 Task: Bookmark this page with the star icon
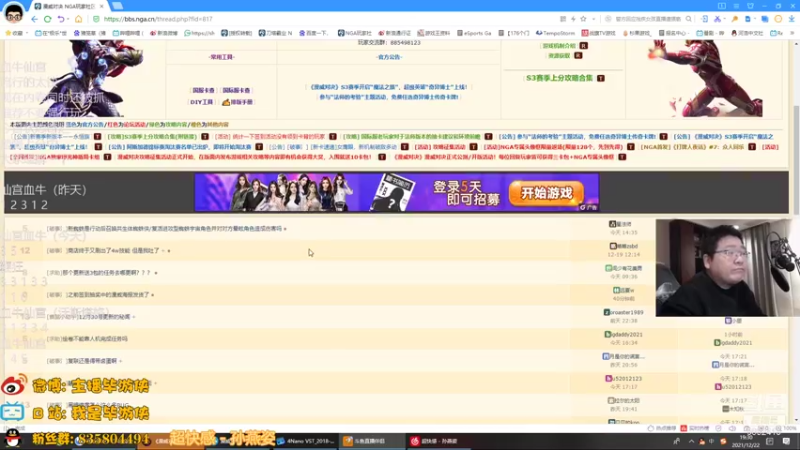tap(583, 19)
